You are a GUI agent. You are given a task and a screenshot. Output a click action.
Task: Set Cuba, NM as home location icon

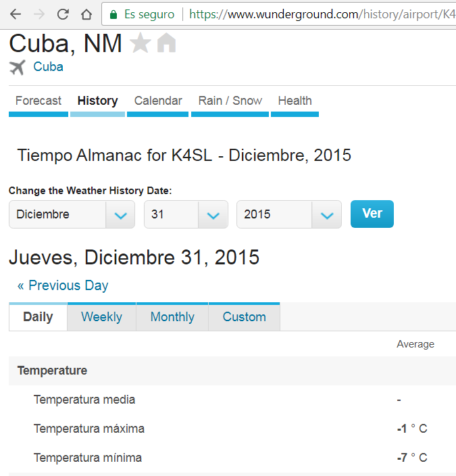pyautogui.click(x=166, y=44)
